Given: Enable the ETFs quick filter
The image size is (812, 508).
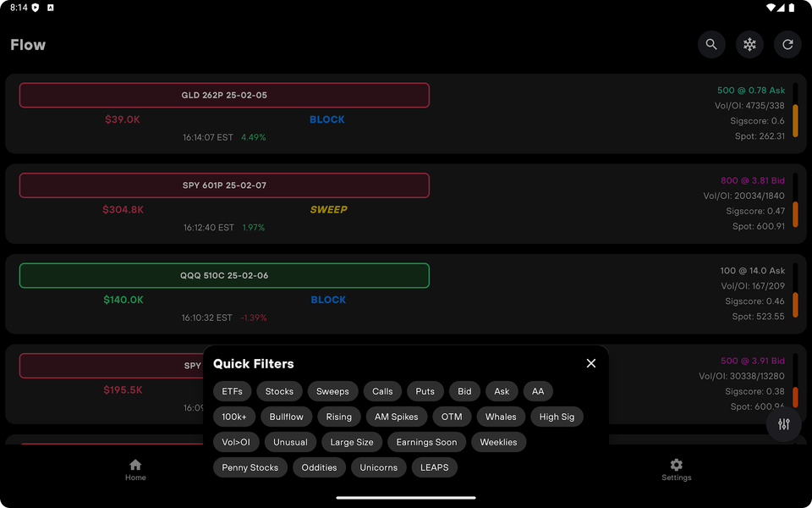Looking at the screenshot, I should (232, 391).
